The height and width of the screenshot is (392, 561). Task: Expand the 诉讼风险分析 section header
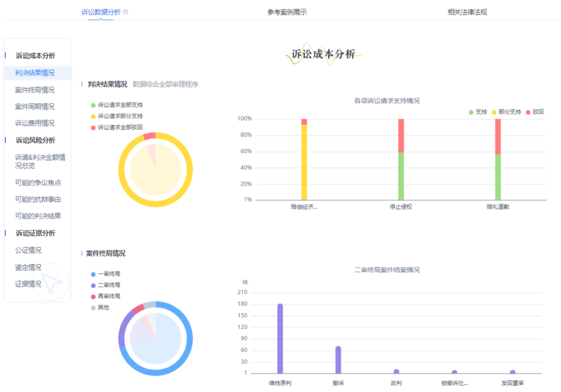pyautogui.click(x=35, y=140)
